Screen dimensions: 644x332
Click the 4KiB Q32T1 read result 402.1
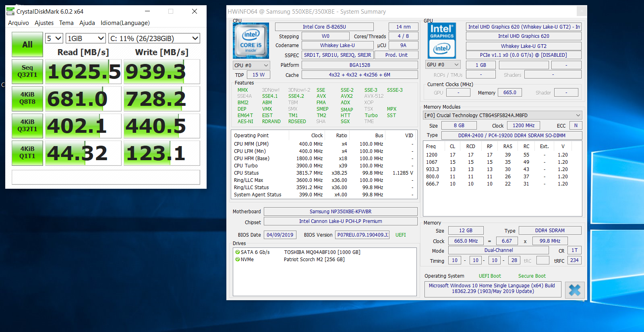(83, 126)
